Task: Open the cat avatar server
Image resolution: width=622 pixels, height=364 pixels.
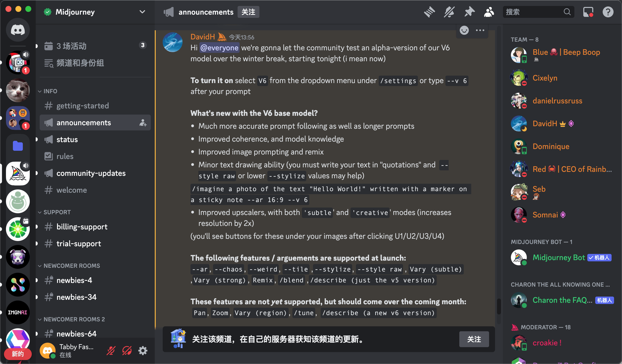Action: tap(18, 90)
